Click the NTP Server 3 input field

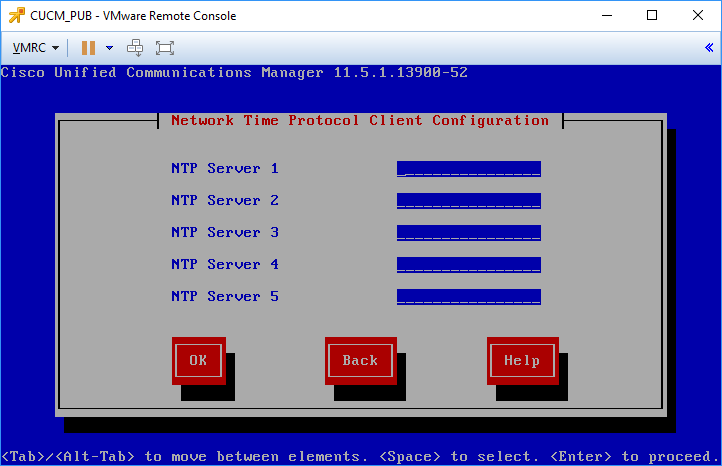click(469, 233)
